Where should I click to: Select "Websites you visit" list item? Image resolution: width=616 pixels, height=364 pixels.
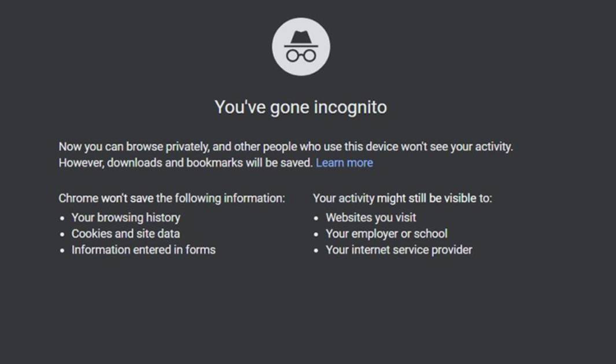(x=371, y=218)
